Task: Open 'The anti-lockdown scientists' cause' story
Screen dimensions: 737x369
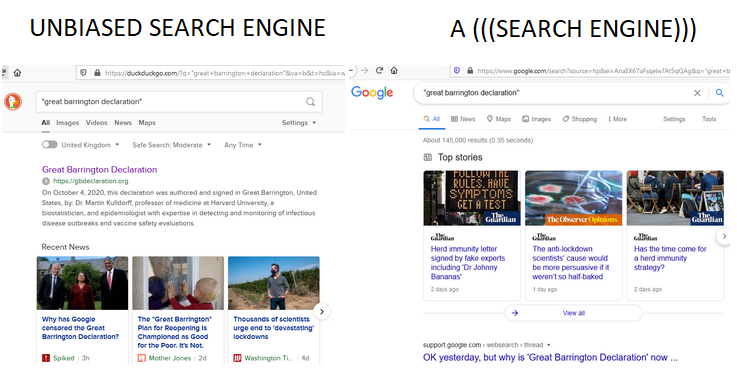Action: point(571,263)
